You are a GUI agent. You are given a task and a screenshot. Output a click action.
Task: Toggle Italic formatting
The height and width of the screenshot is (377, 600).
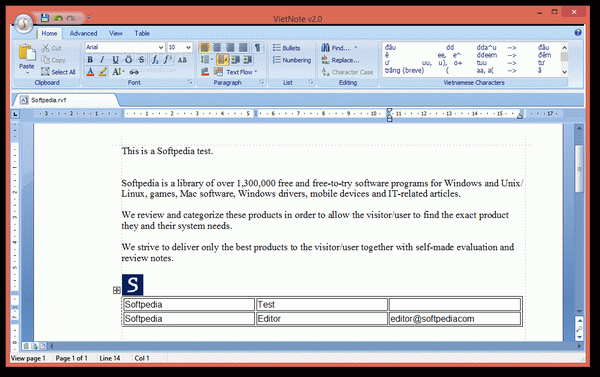102,60
